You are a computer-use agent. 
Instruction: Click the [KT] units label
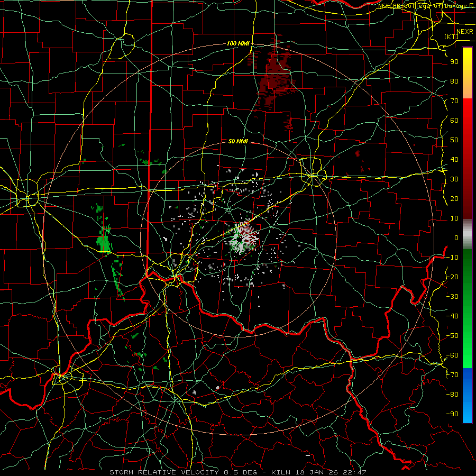click(452, 36)
